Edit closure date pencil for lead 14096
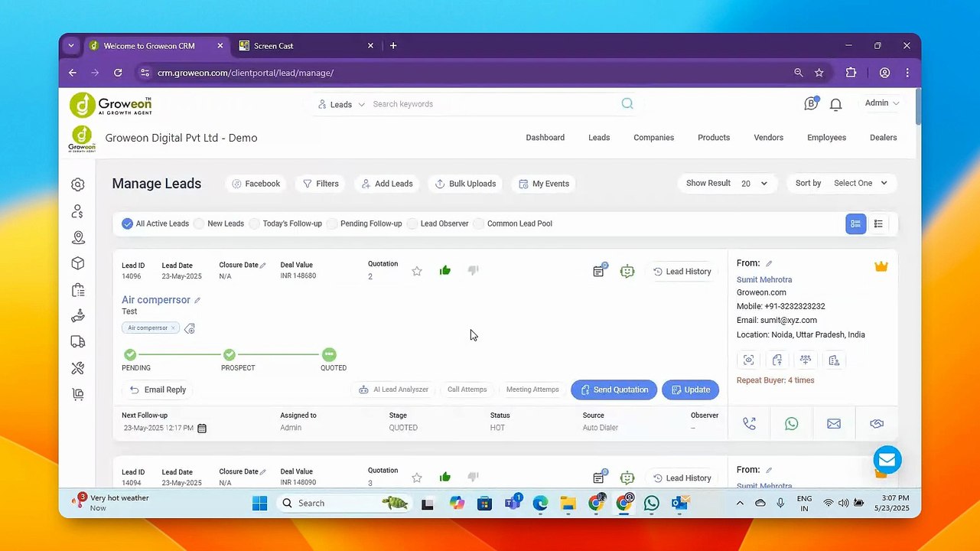980x551 pixels. 263,266
